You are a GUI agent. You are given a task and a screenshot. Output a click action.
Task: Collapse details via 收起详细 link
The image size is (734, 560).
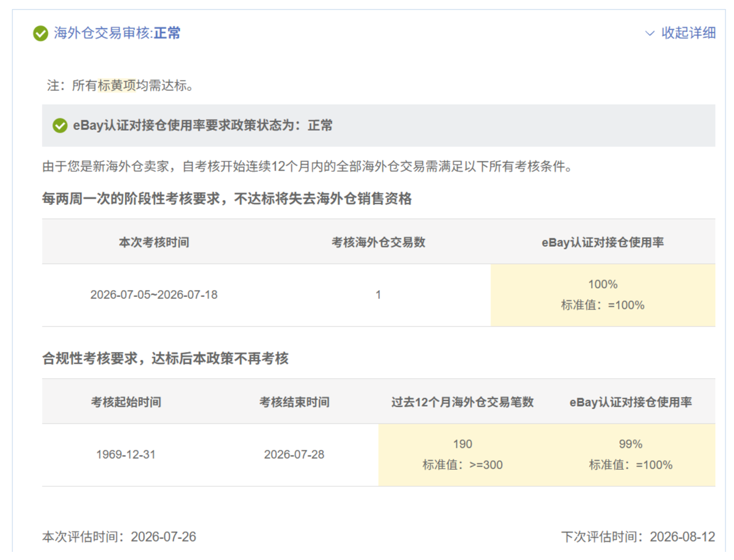point(688,33)
